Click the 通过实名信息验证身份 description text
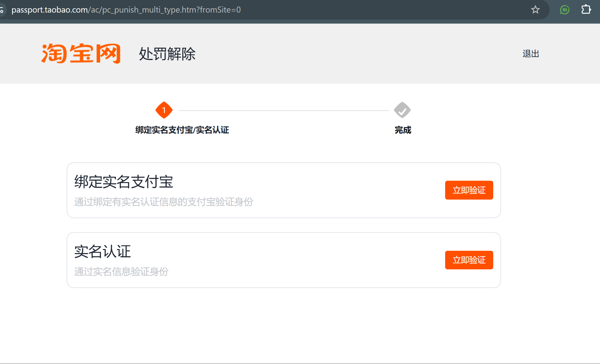This screenshot has width=600, height=364. click(x=121, y=272)
